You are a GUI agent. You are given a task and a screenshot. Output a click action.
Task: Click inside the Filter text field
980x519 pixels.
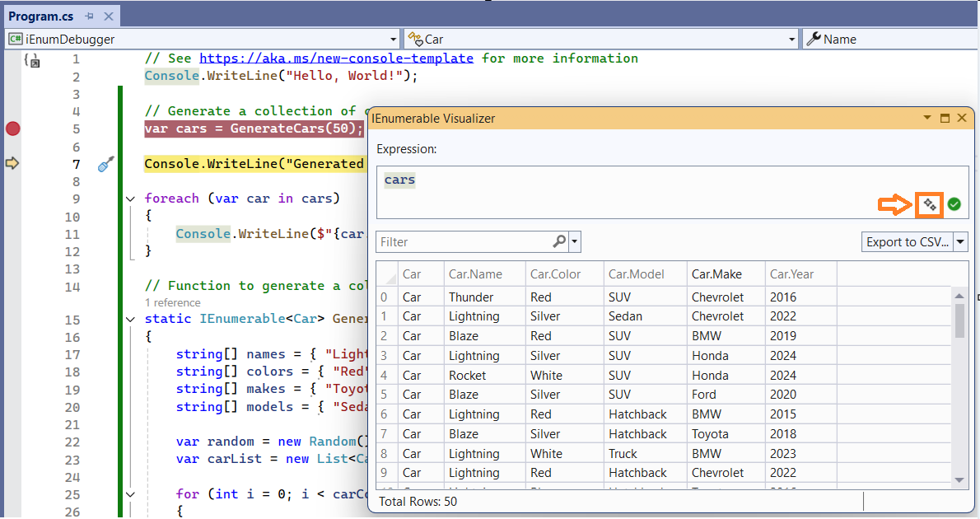pyautogui.click(x=461, y=242)
